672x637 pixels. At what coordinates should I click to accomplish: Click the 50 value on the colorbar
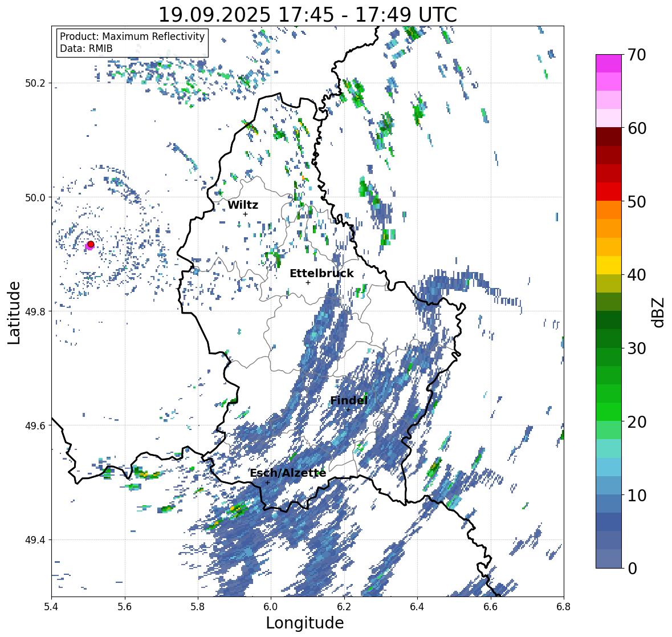(636, 202)
